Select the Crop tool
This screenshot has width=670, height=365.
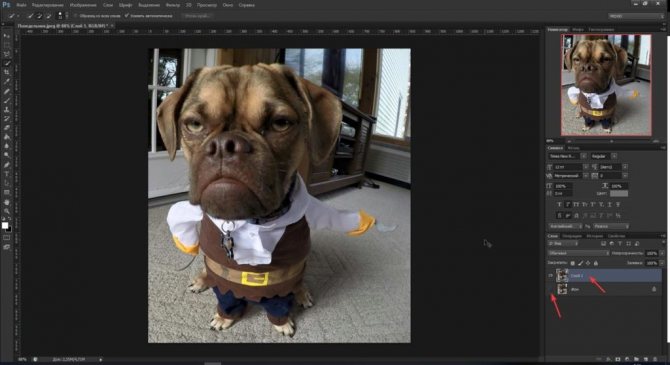tap(7, 72)
